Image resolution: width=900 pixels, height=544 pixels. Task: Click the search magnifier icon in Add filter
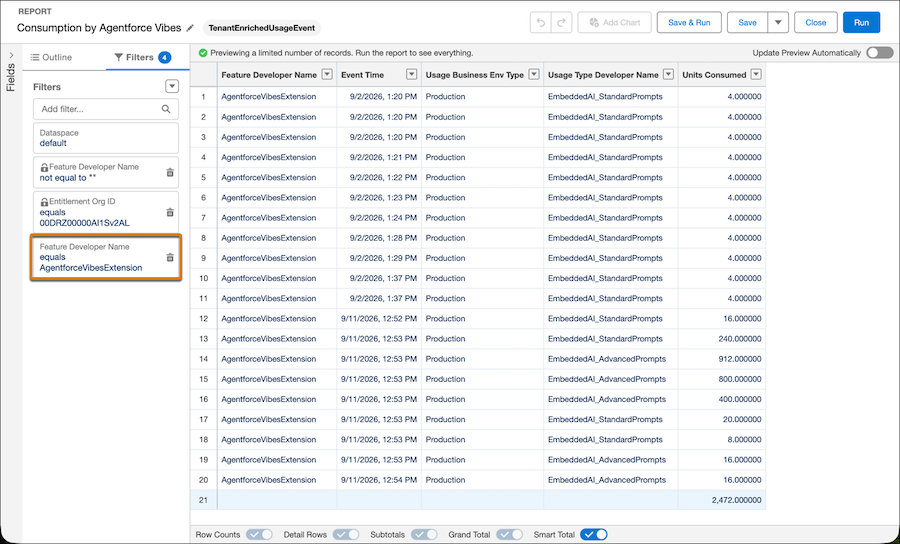click(x=166, y=109)
